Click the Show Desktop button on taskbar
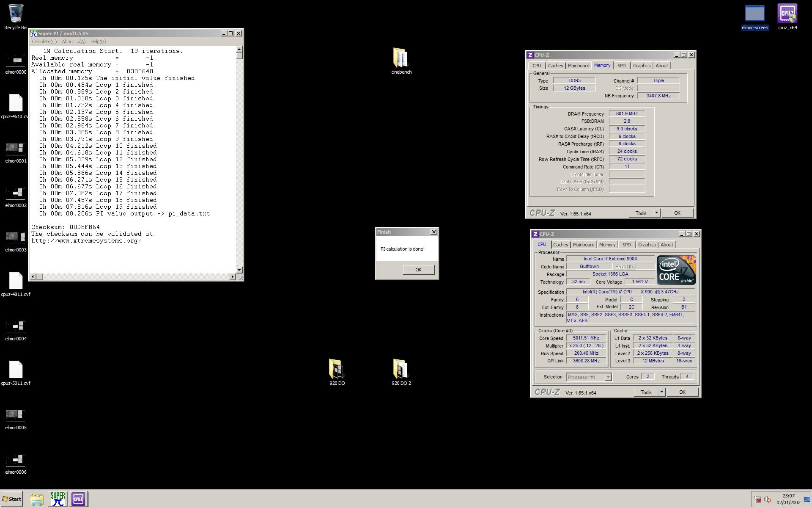812x508 pixels. [x=807, y=500]
